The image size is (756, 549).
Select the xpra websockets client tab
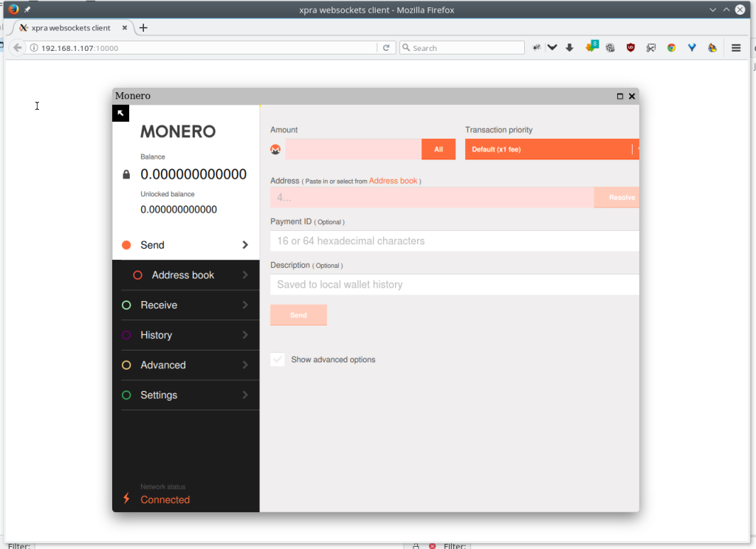[70, 28]
